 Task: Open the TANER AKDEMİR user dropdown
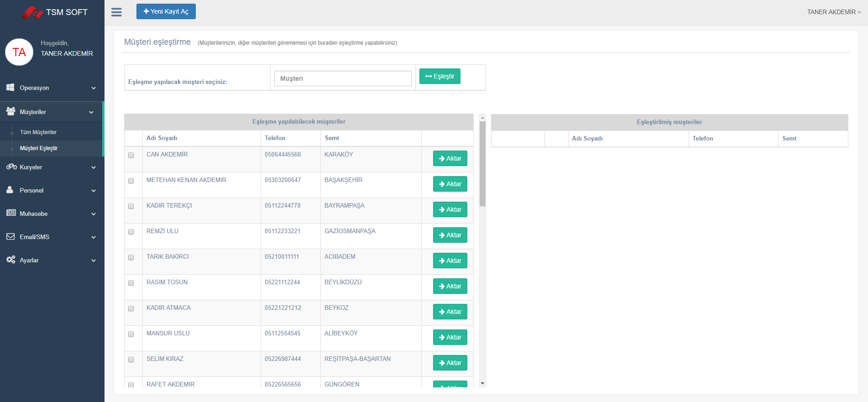(x=833, y=12)
